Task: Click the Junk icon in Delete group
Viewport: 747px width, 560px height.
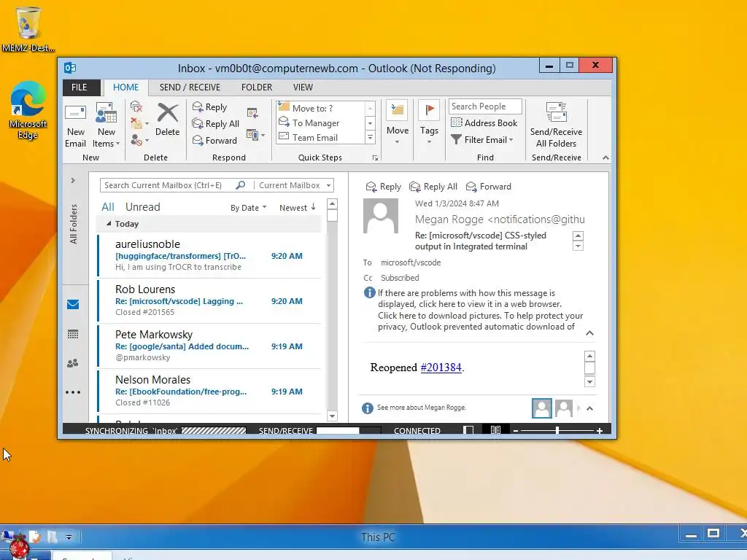Action: (139, 140)
